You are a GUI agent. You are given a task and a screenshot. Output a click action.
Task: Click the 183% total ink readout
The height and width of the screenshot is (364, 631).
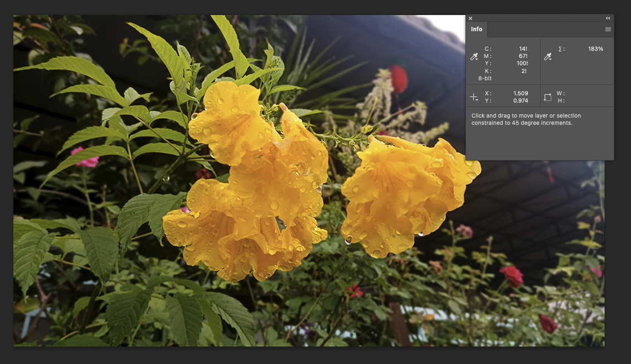point(595,49)
